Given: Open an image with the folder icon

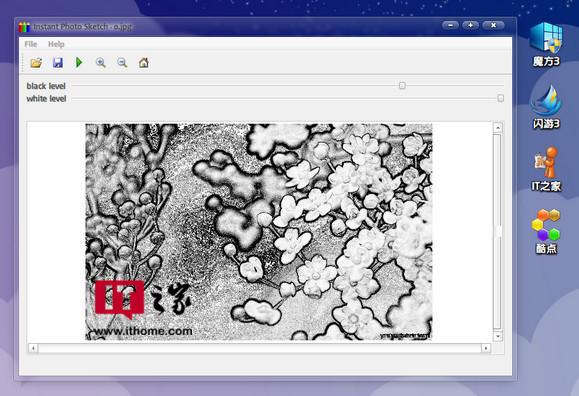Looking at the screenshot, I should tap(36, 62).
